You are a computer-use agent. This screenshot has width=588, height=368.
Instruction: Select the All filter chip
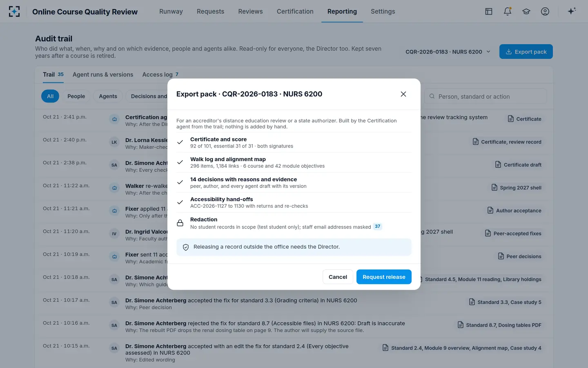(50, 96)
